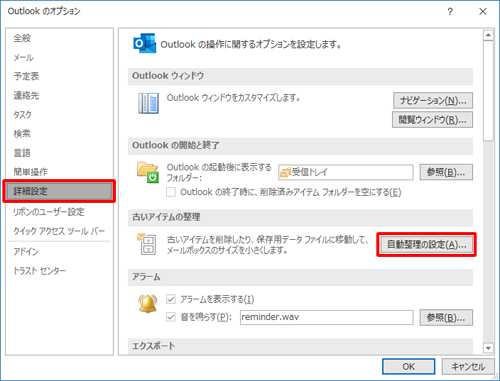Image resolution: width=500 pixels, height=381 pixels.
Task: Open the アドイン category
Action: pyautogui.click(x=26, y=251)
